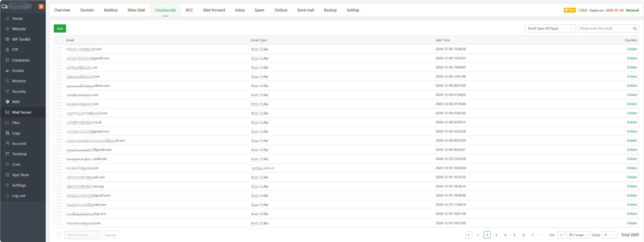The width and height of the screenshot is (644, 242).
Task: Click the Home icon in sidebar
Action: tap(7, 18)
